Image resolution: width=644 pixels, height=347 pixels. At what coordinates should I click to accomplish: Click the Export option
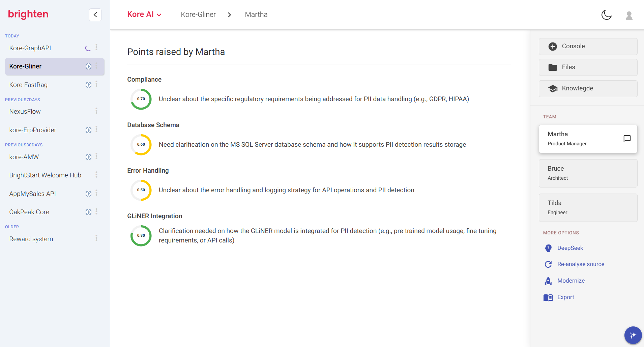pos(559,297)
